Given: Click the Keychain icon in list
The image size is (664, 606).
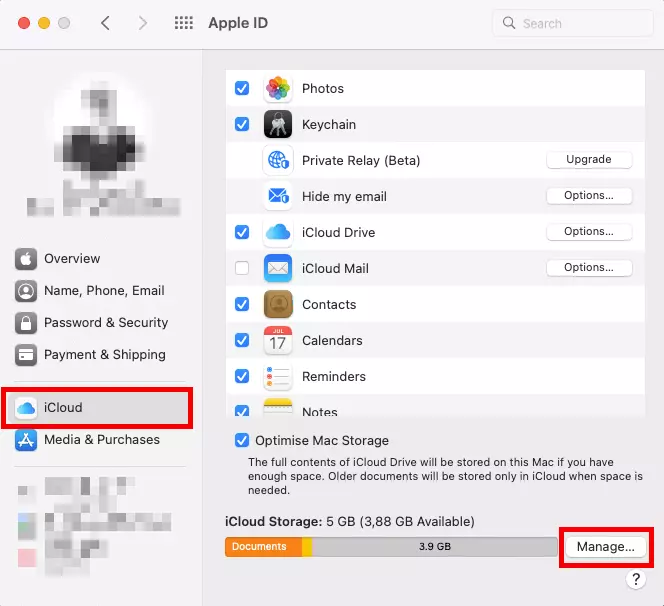Looking at the screenshot, I should pyautogui.click(x=277, y=125).
